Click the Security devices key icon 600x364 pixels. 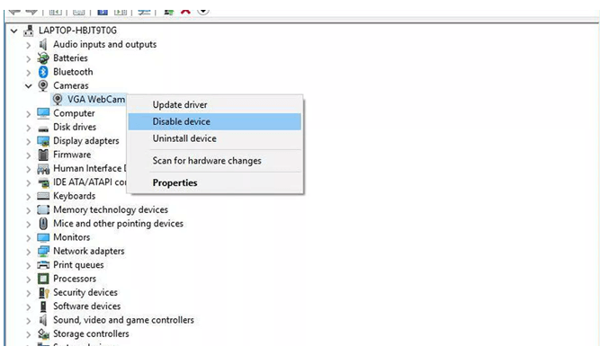pos(43,293)
